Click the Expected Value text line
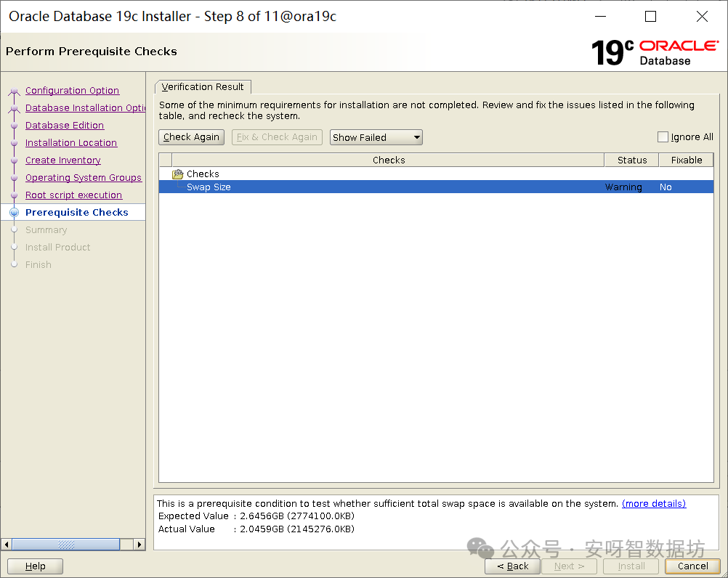This screenshot has height=578, width=728. [256, 516]
